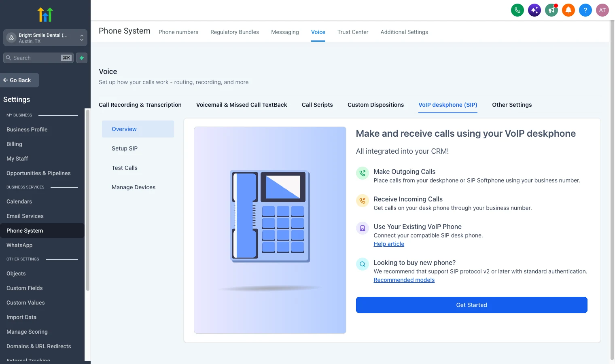Viewport: 615px width, 364px height.
Task: Open the Regulatory Bundles tab
Action: [x=235, y=32]
